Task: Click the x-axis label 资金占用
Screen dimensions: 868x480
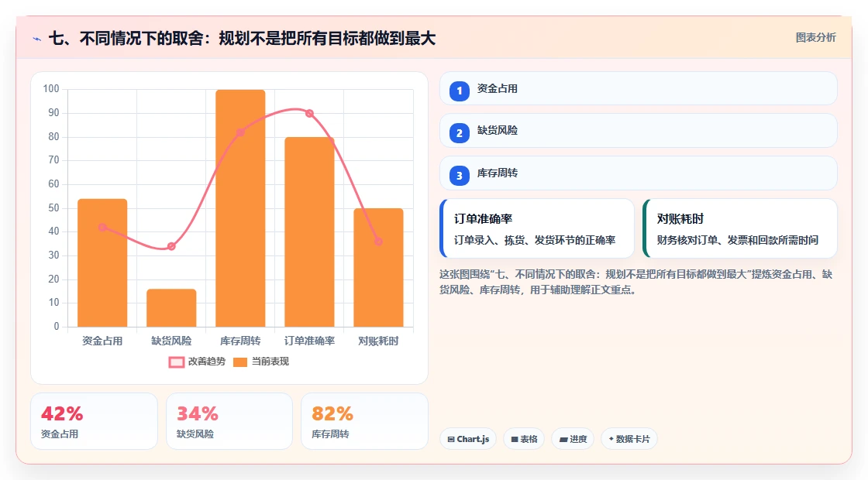Action: pos(102,341)
